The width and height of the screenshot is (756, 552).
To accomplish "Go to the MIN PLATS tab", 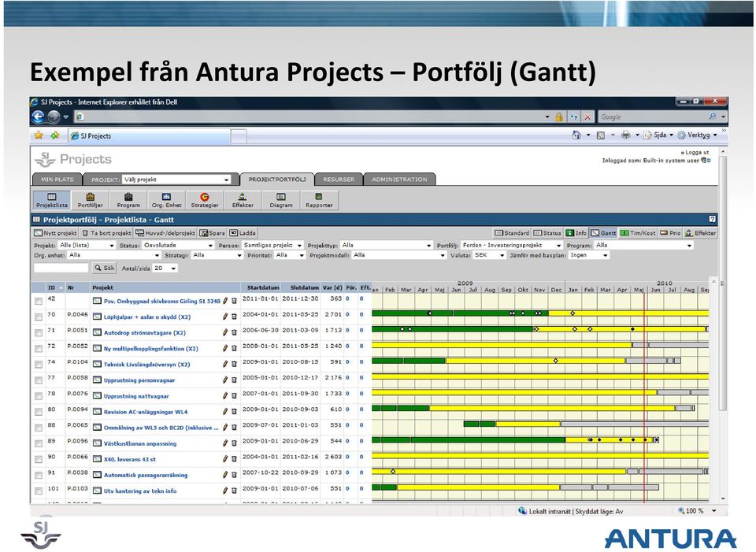I will (x=57, y=180).
